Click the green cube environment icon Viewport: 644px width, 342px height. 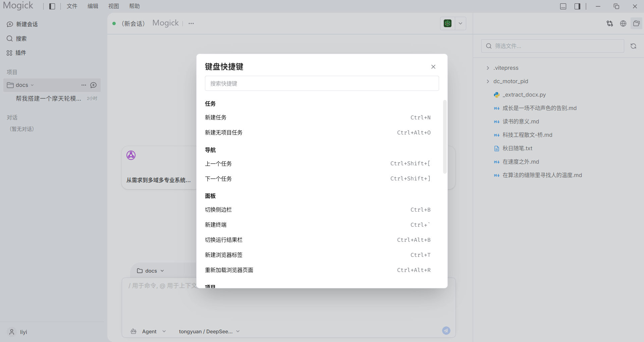(447, 23)
